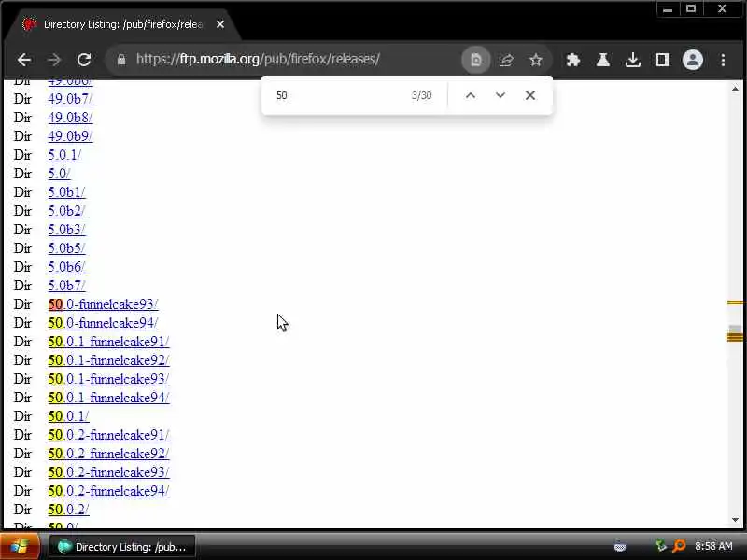Go back to the previous page
This screenshot has width=747, height=560.
pos(24,60)
